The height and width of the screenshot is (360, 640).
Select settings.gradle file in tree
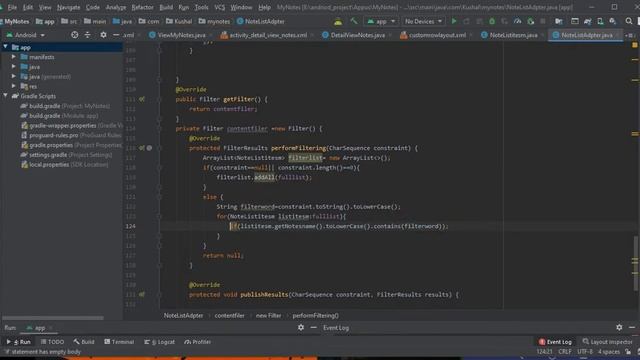(x=66, y=155)
